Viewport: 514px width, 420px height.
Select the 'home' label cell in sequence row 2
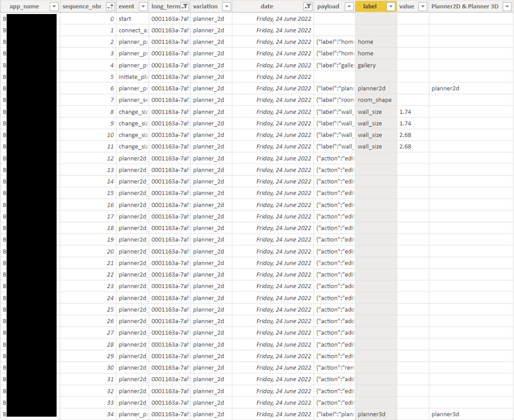click(x=376, y=42)
